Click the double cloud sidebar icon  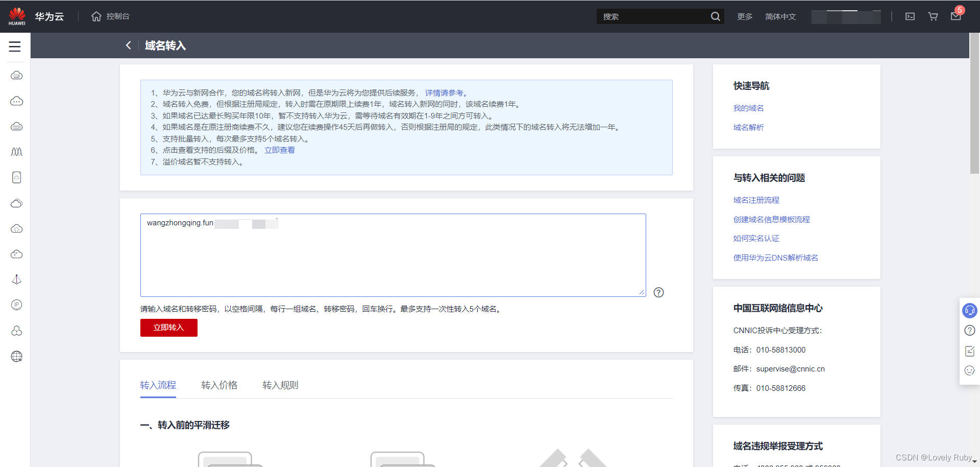tap(17, 203)
